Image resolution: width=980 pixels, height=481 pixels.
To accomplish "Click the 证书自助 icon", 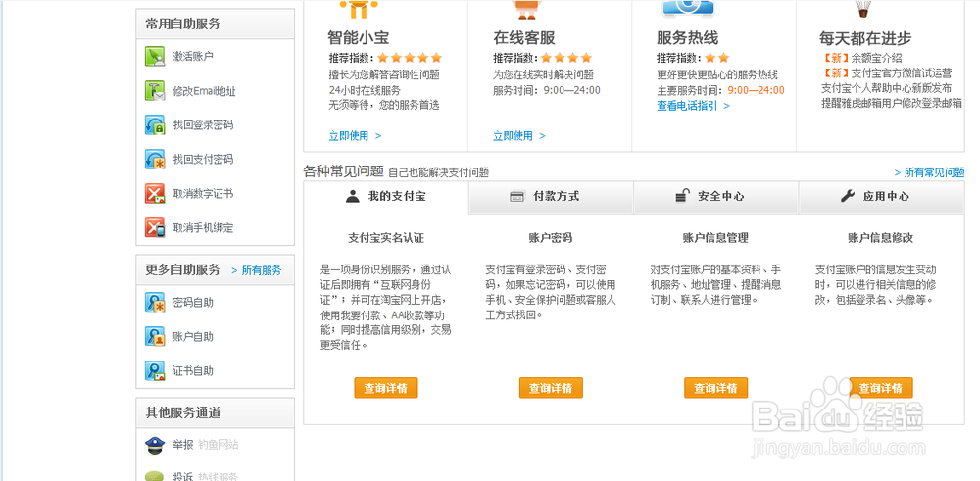I will (155, 371).
